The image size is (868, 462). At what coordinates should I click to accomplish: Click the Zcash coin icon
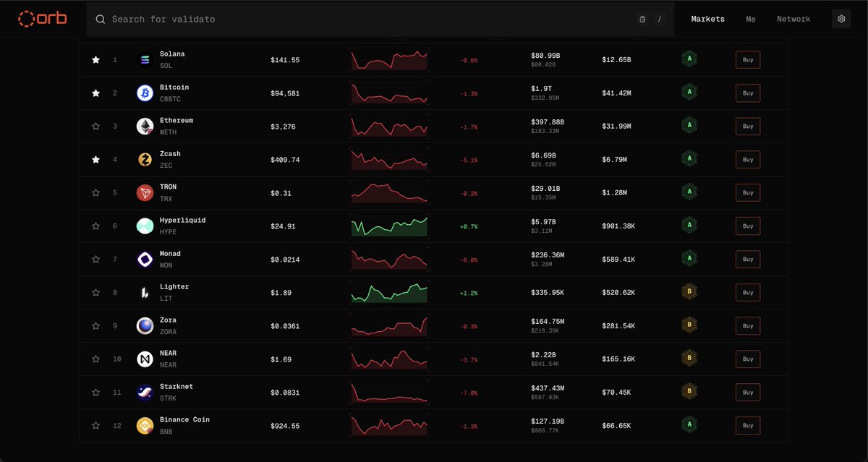(x=145, y=160)
